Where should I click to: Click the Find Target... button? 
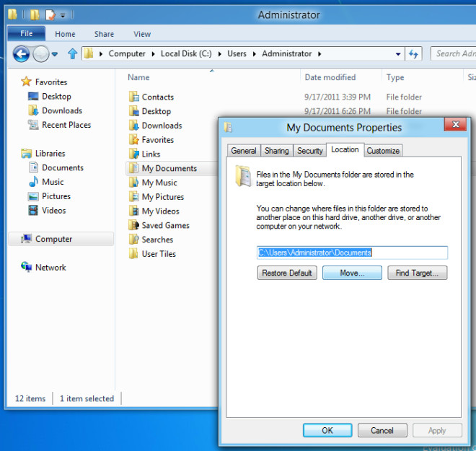click(x=417, y=273)
